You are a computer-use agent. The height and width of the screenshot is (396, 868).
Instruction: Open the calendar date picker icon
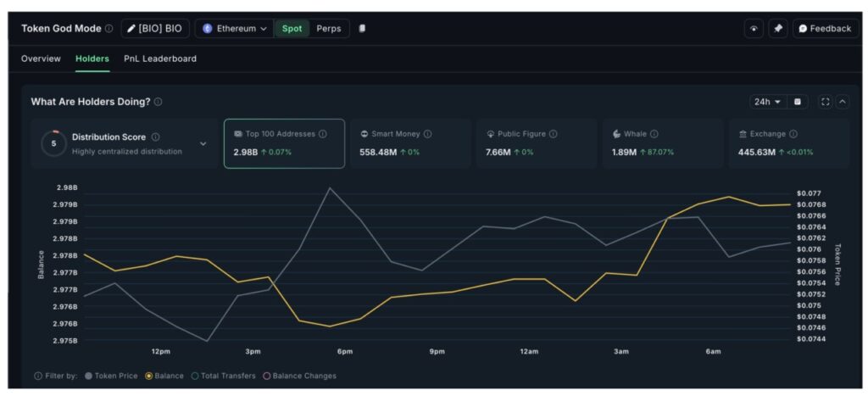[797, 102]
